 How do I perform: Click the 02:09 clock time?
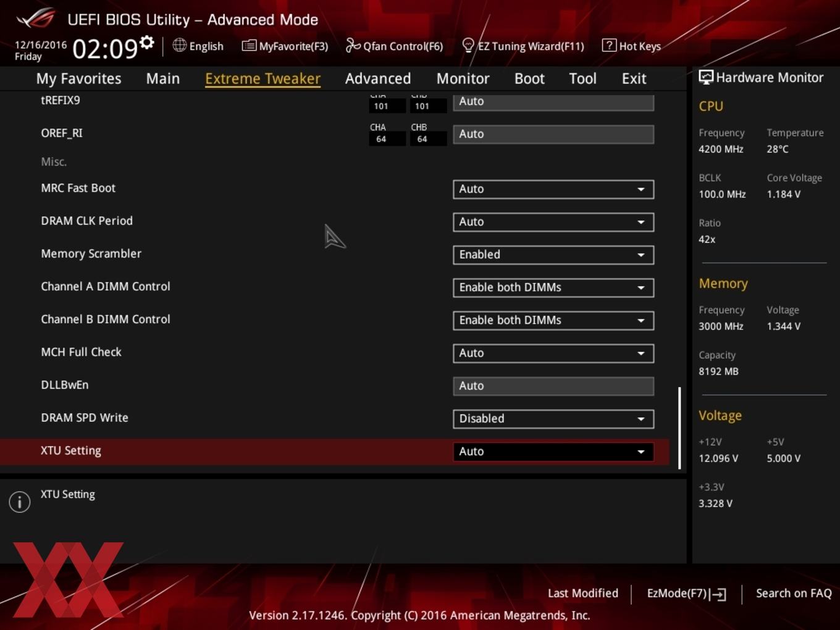click(x=105, y=48)
